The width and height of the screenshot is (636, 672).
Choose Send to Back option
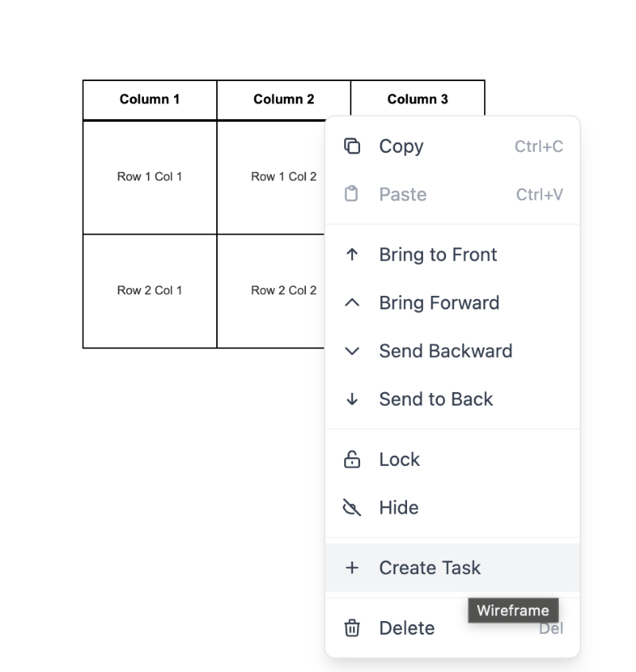click(x=436, y=399)
